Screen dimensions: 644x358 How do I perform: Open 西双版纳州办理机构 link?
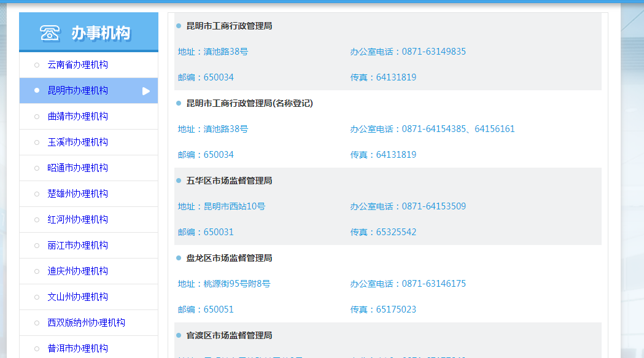(86, 322)
